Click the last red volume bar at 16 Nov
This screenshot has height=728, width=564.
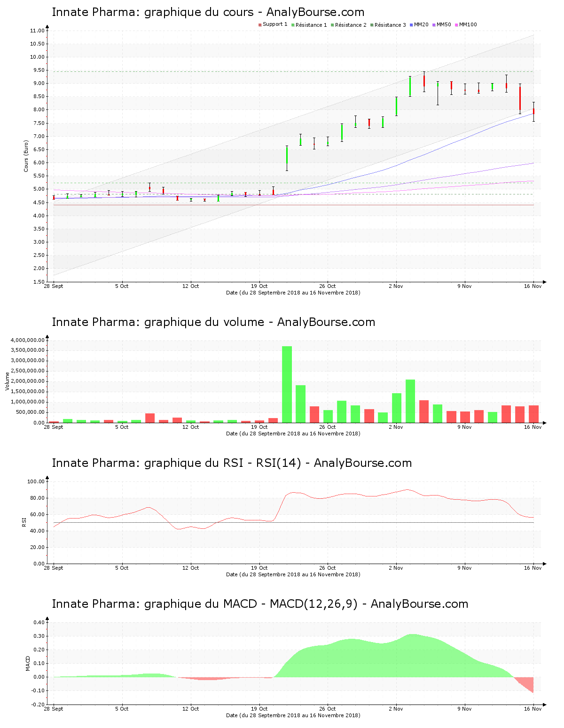click(x=533, y=414)
